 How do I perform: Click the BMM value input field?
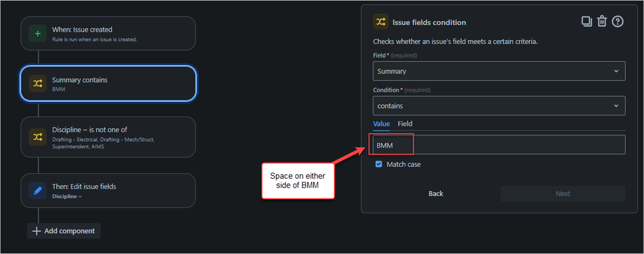499,144
